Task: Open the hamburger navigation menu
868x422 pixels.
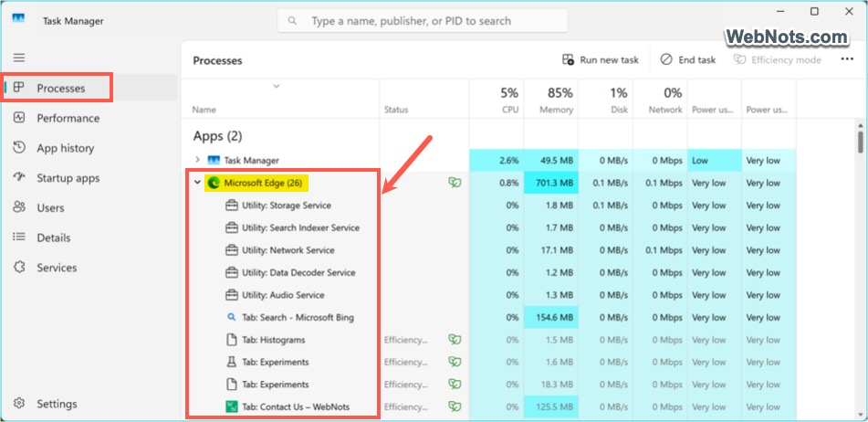Action: point(19,58)
